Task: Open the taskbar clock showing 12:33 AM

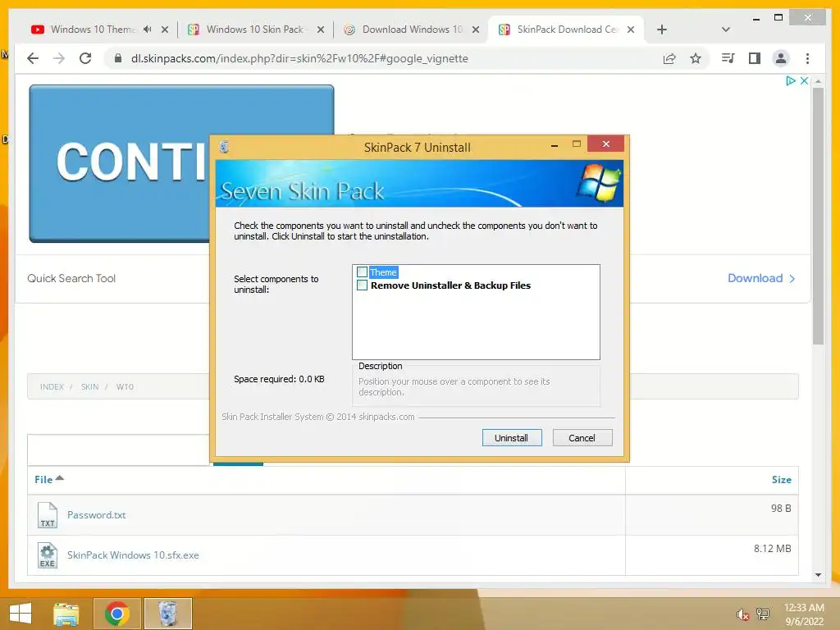Action: point(804,614)
